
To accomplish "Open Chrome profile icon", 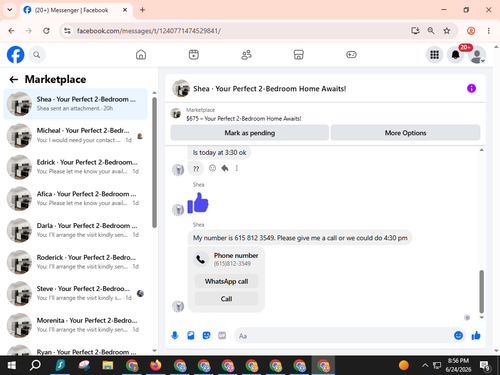I will click(x=471, y=31).
